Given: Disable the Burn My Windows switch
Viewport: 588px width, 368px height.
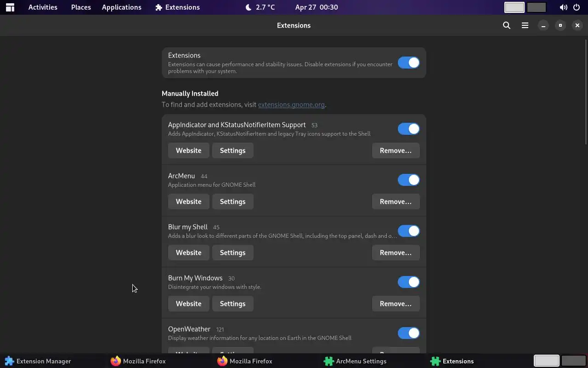Looking at the screenshot, I should (x=408, y=282).
